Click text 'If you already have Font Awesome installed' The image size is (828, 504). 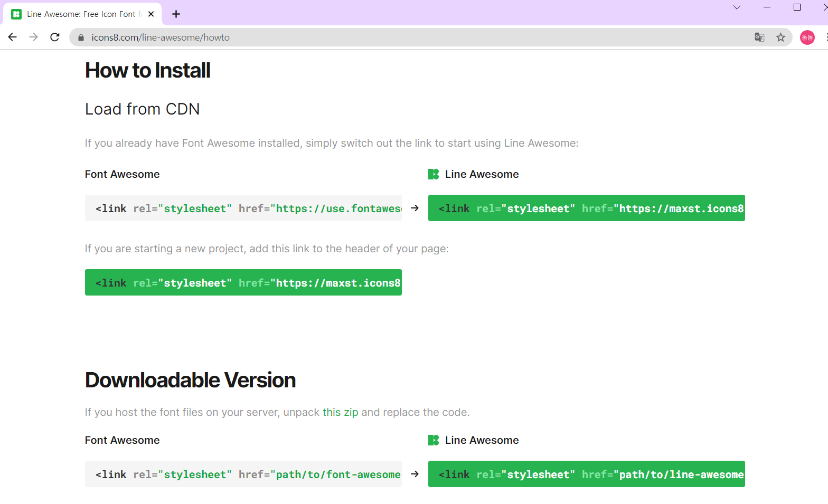point(194,143)
